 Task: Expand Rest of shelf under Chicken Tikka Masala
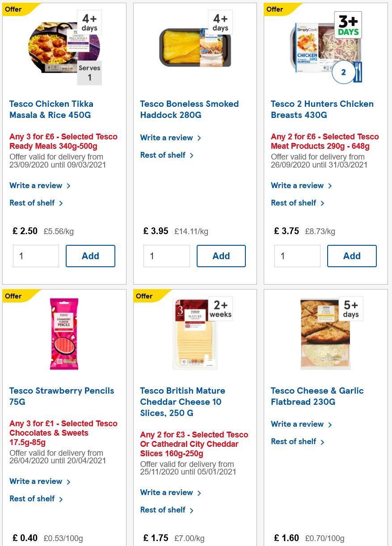click(x=32, y=203)
